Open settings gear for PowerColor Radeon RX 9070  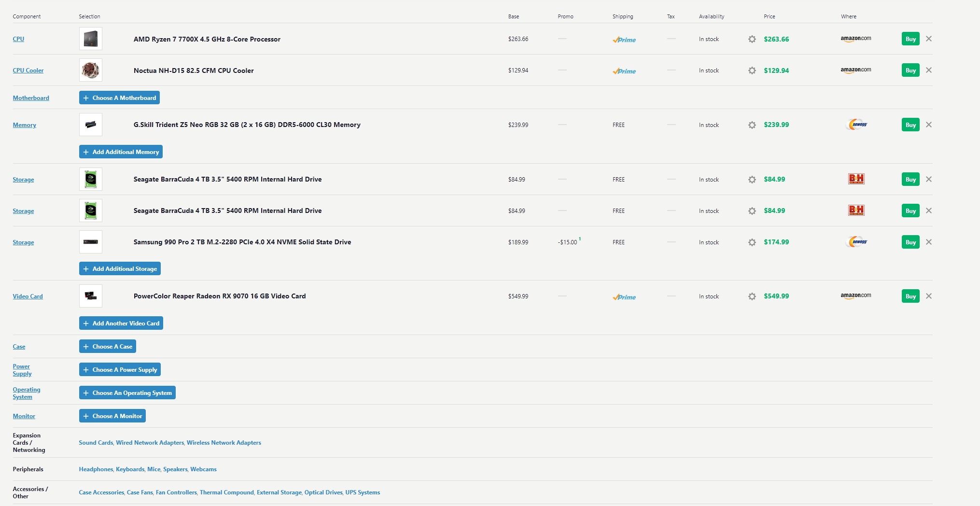click(752, 296)
